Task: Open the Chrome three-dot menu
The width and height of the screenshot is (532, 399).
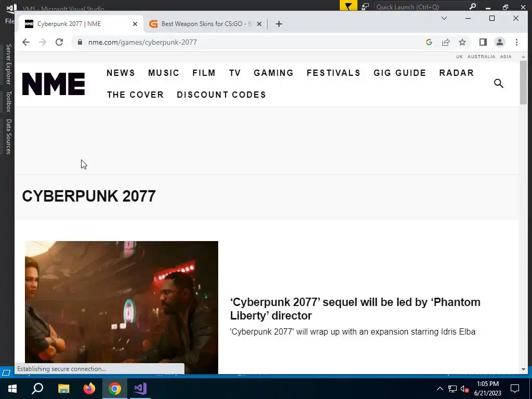Action: 516,42
